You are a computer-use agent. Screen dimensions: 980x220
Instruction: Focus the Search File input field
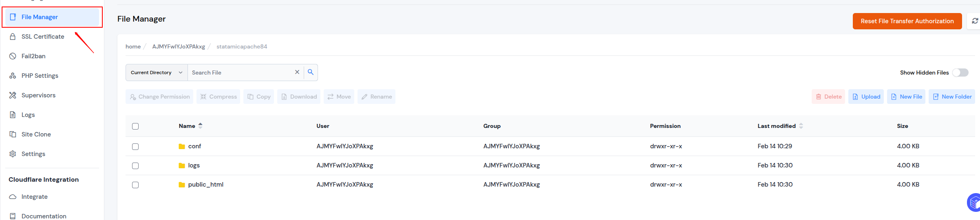241,73
